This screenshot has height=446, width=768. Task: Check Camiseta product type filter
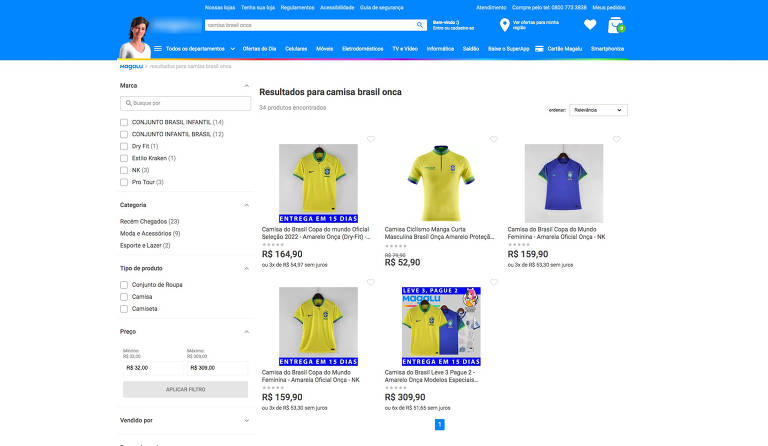coord(124,309)
